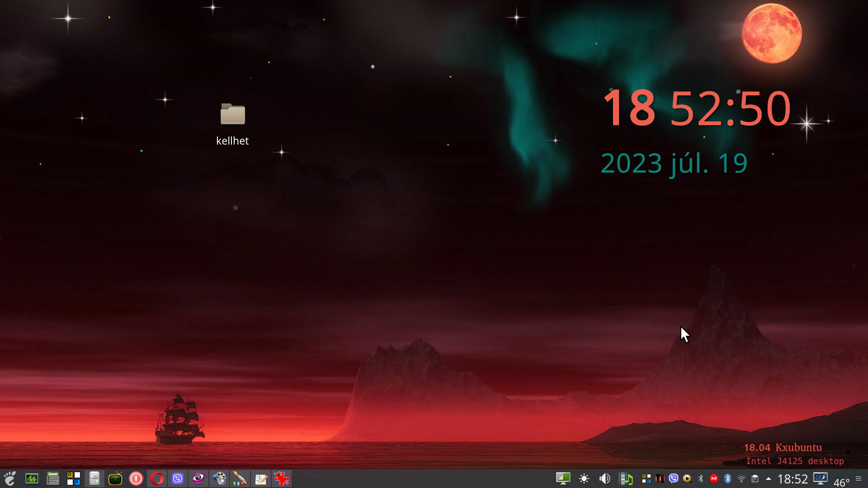The image size is (868, 488).
Task: Open the Viber tray icon
Action: (x=674, y=479)
